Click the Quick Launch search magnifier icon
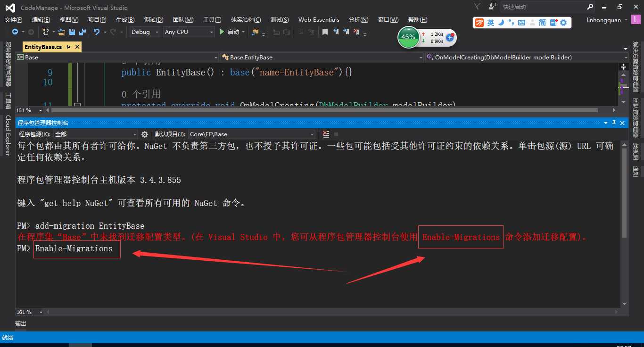 (x=590, y=7)
